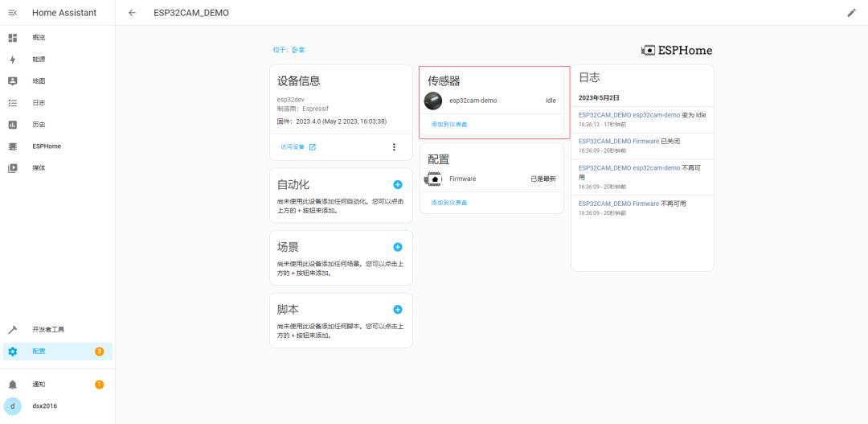Click the esp32cam-demo camera entity icon
The width and height of the screenshot is (868, 424).
click(433, 101)
